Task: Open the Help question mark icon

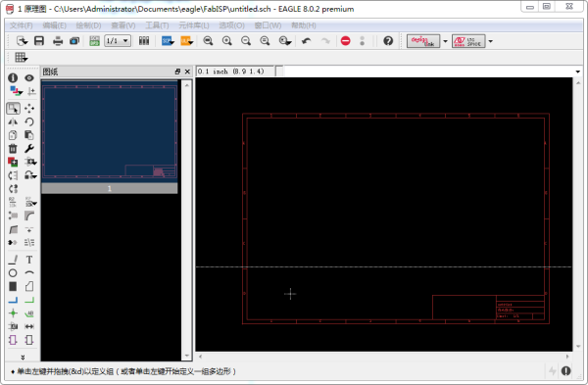Action: coord(388,41)
